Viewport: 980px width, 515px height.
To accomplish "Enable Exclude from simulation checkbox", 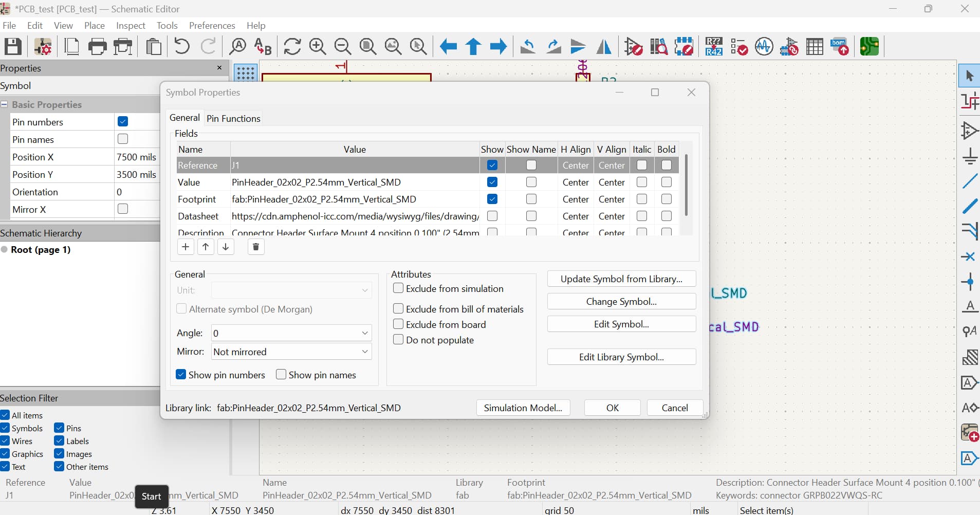I will pos(398,288).
